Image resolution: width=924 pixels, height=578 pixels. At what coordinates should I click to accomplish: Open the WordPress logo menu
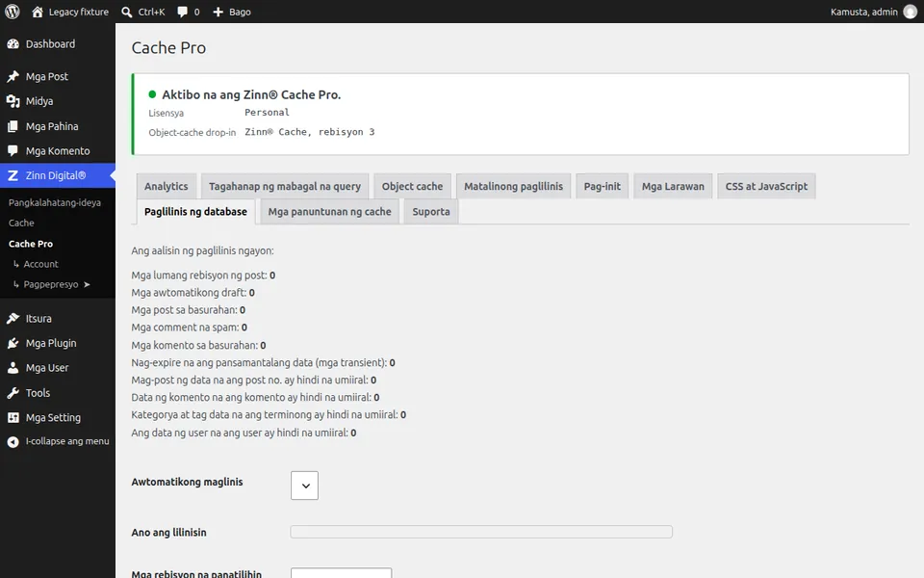pyautogui.click(x=13, y=12)
